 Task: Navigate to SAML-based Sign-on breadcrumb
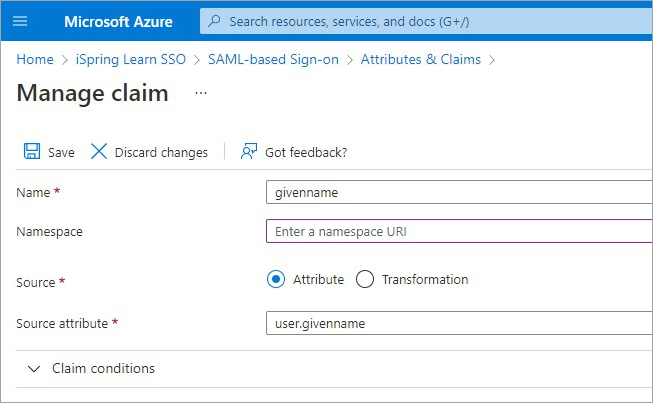(x=273, y=60)
